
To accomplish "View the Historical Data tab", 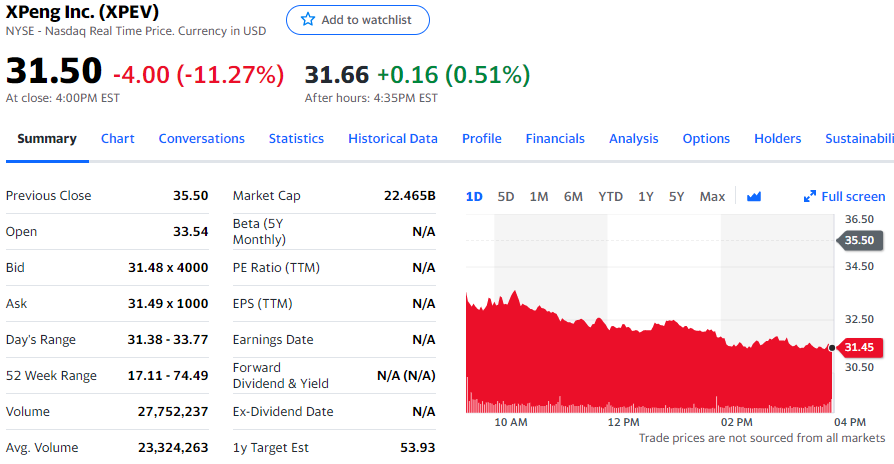I will click(x=393, y=139).
